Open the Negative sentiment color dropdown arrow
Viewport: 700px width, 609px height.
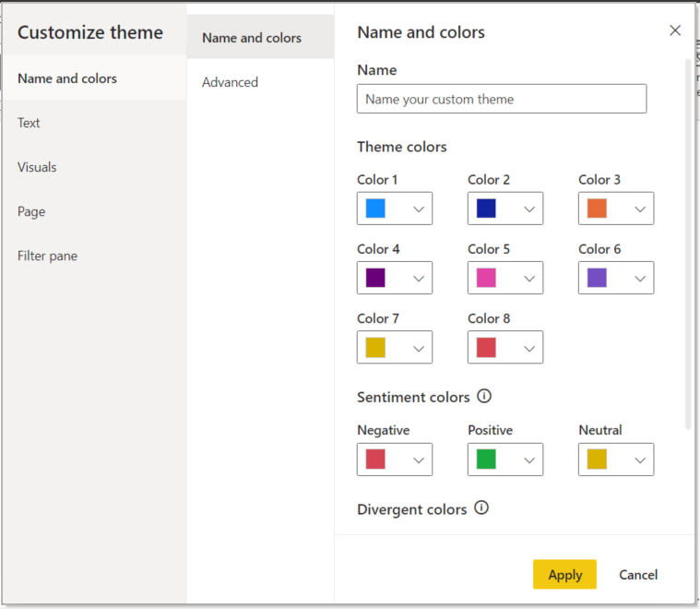[x=419, y=460]
